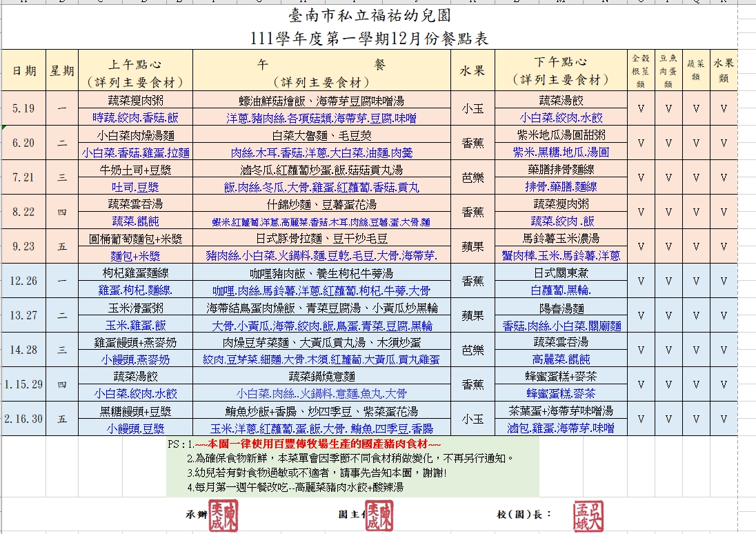This screenshot has height=534, width=756.
Task: Select the cell 紫米地瓜湯圓甜粥
Action: 561,135
